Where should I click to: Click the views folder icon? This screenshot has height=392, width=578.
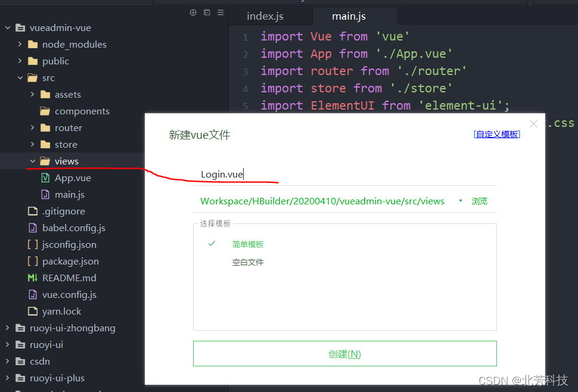45,161
